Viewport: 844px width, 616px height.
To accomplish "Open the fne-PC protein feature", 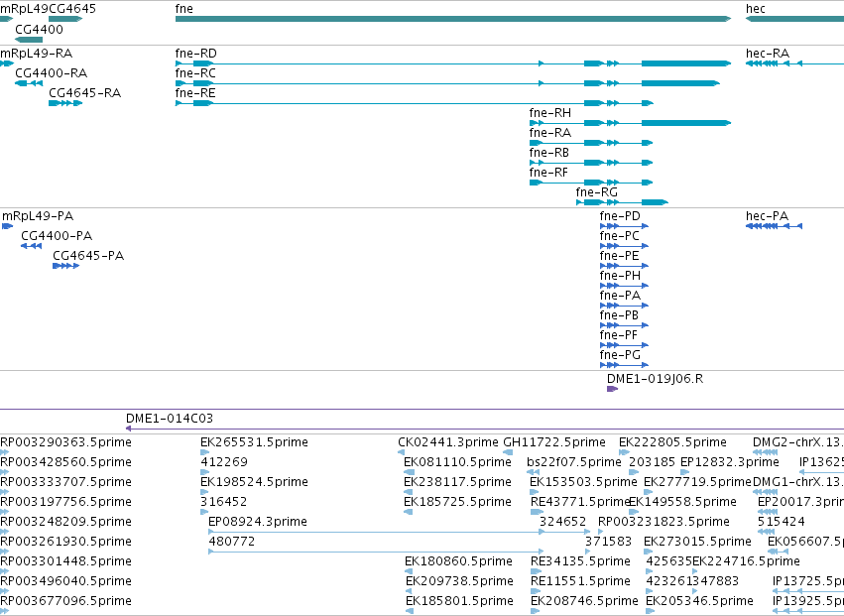I will tap(624, 246).
